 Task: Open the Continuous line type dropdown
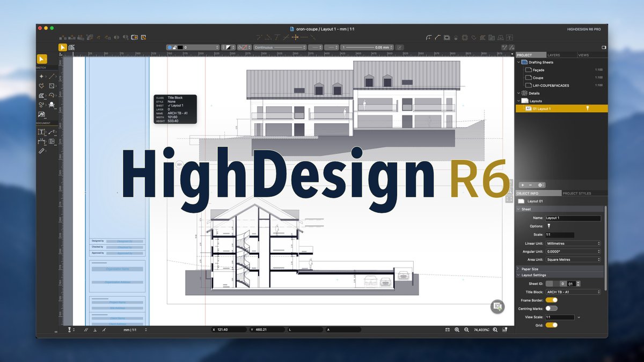point(280,47)
